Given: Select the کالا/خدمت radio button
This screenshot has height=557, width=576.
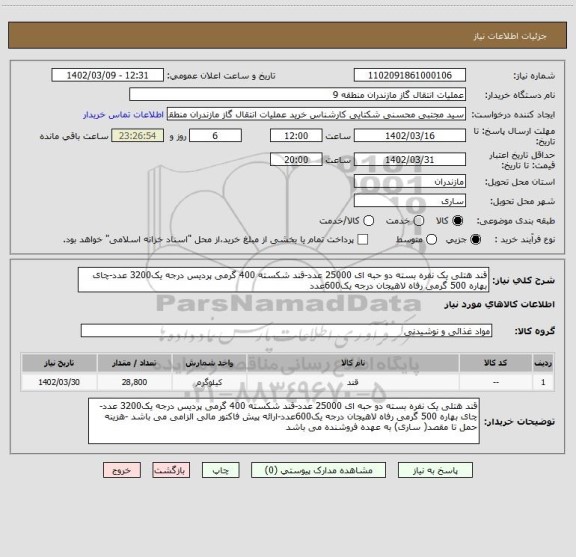Looking at the screenshot, I should click(x=368, y=221).
